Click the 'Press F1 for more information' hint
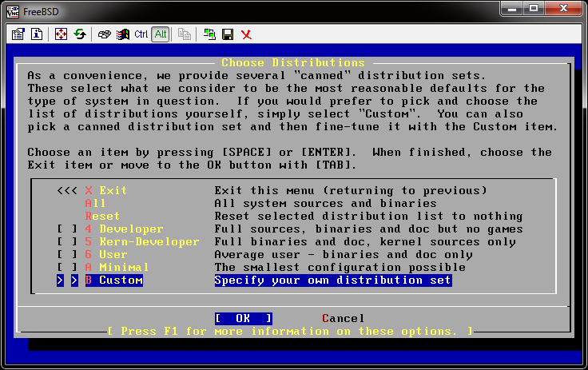Viewport: 588px width, 370px height. (x=290, y=332)
